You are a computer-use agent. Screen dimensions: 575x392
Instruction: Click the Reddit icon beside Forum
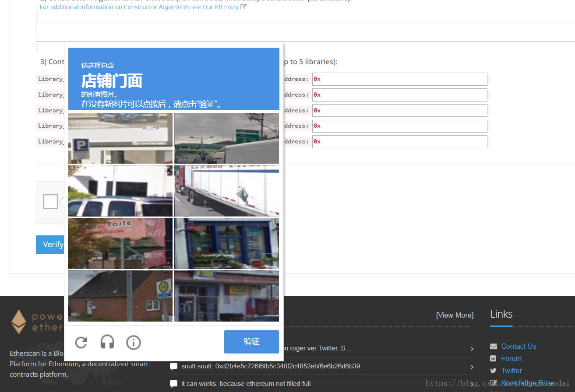(493, 359)
